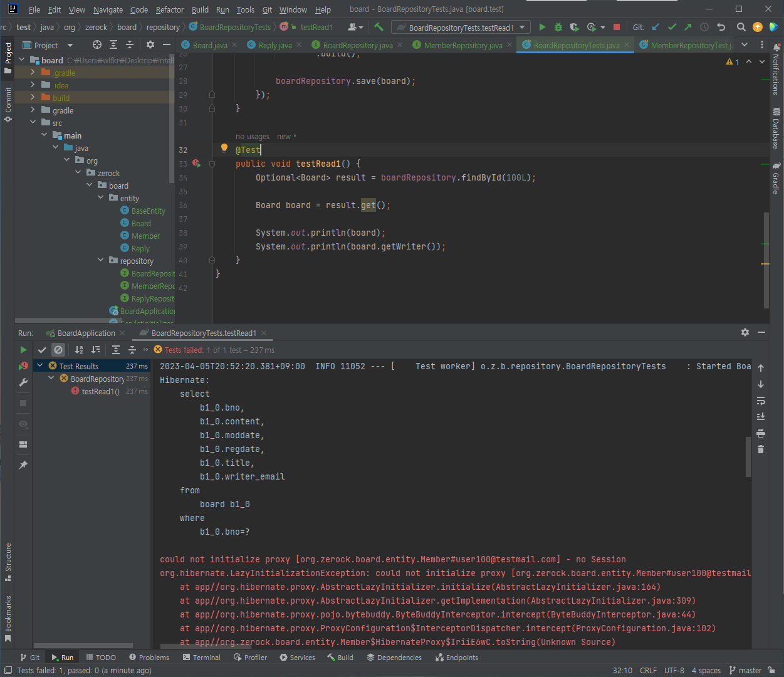Open the Dependencies tool window

[394, 658]
